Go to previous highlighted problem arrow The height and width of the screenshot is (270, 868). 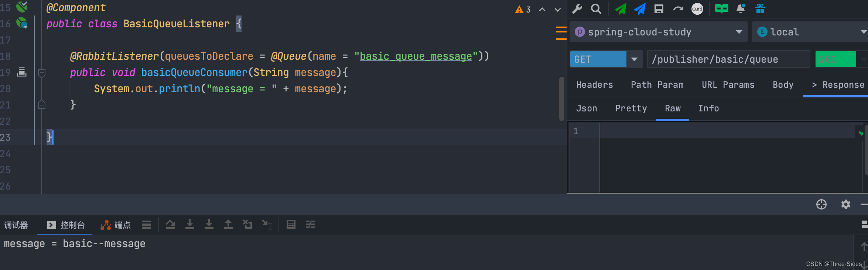click(542, 10)
